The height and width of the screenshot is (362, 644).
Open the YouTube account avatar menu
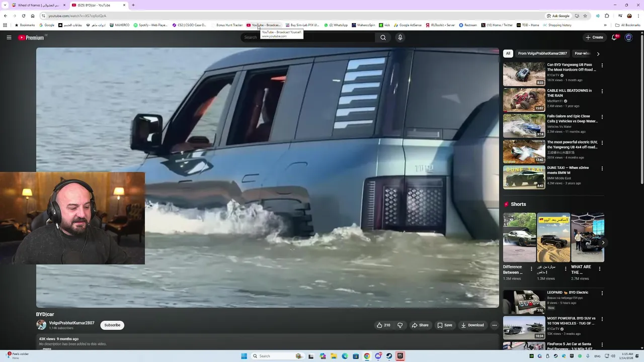tap(628, 37)
